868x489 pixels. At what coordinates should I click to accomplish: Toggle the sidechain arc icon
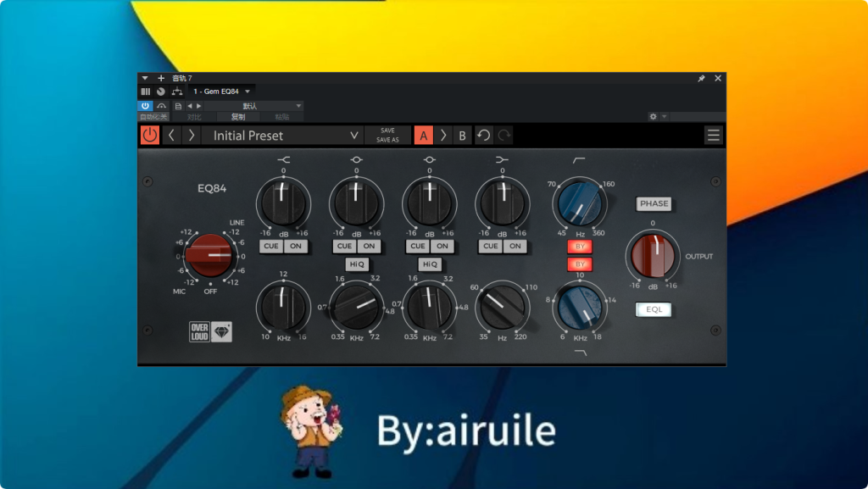click(x=161, y=106)
